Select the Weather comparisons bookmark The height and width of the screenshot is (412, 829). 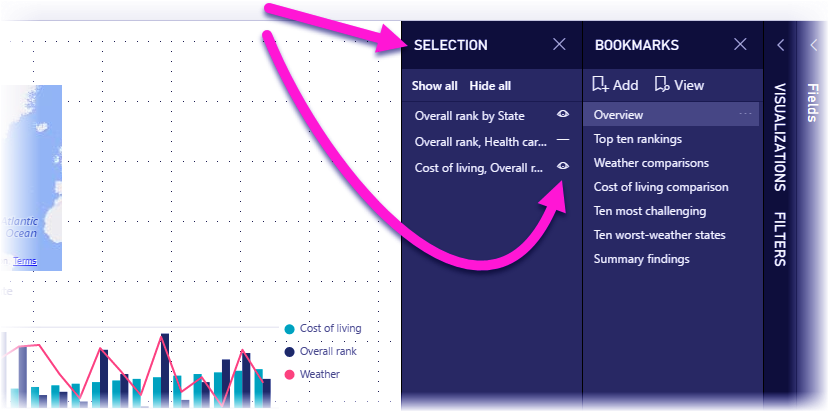(x=651, y=163)
